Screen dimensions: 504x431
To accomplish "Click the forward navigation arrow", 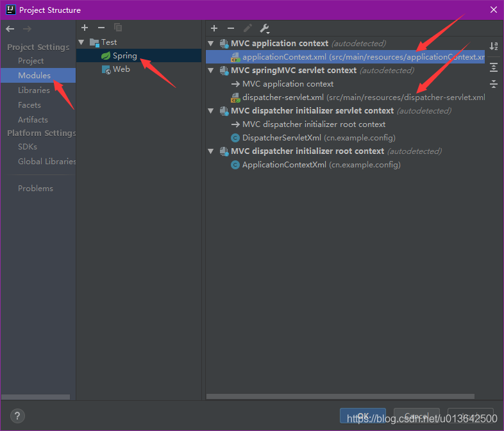I will (28, 29).
